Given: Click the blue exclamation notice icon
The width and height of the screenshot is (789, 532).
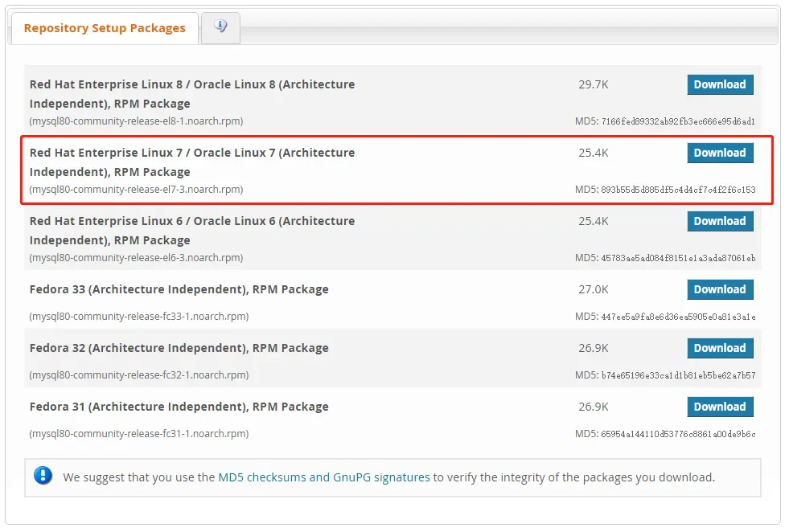Looking at the screenshot, I should click(x=43, y=475).
